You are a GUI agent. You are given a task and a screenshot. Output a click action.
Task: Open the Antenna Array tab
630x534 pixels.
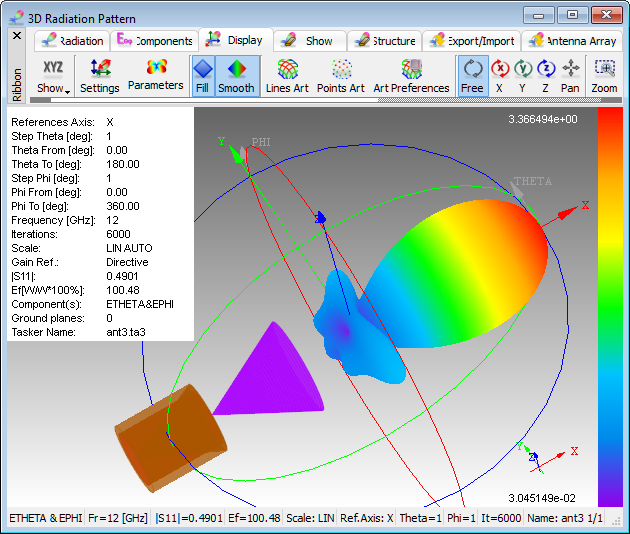click(x=572, y=41)
